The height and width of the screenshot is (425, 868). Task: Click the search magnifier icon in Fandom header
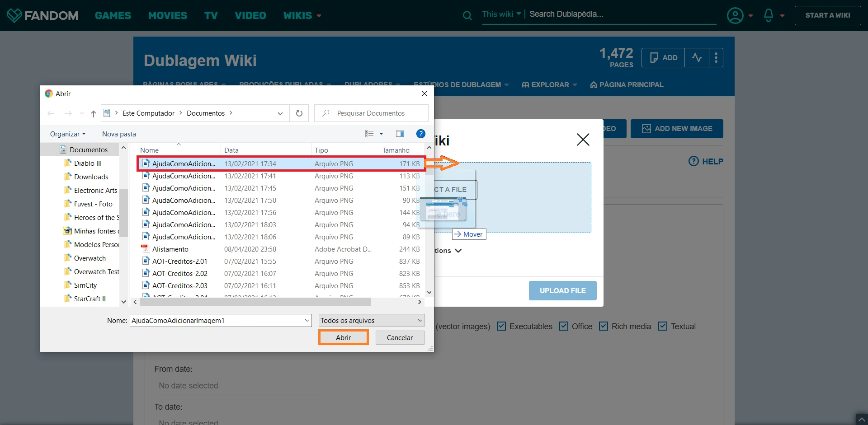pos(467,16)
